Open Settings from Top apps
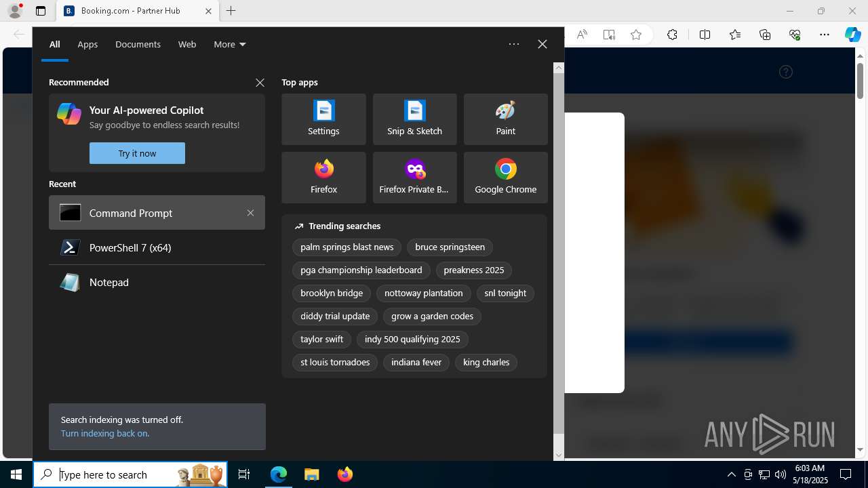868x488 pixels. pyautogui.click(x=323, y=119)
